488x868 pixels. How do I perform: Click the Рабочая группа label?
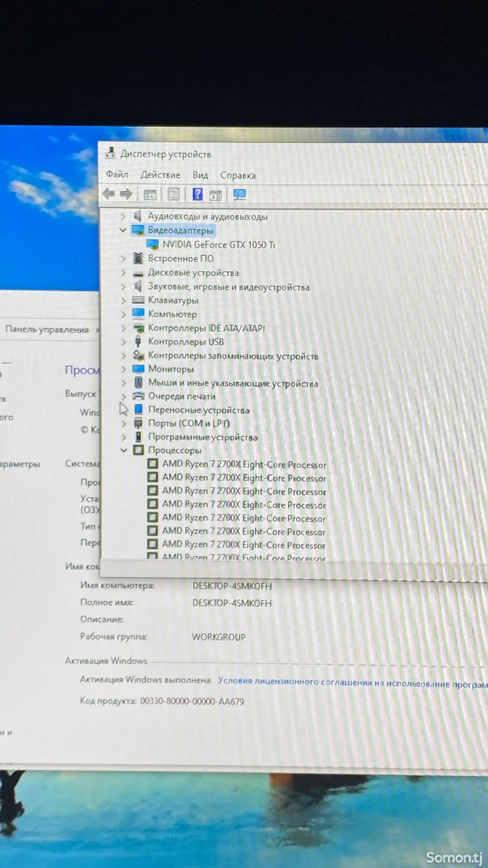(113, 636)
